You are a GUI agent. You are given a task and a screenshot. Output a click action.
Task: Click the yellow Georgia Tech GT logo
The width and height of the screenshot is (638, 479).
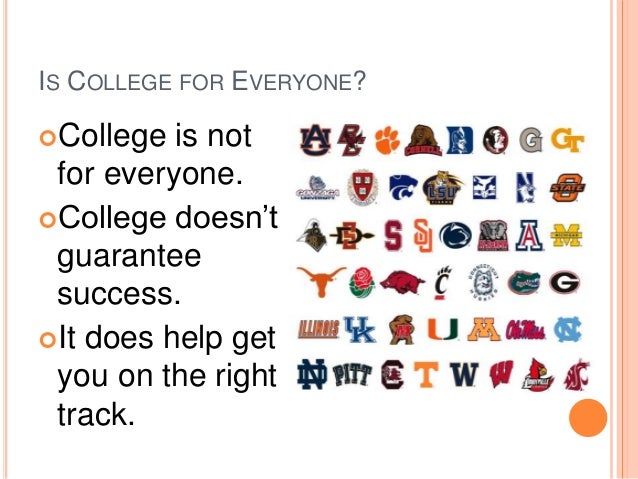coord(568,140)
